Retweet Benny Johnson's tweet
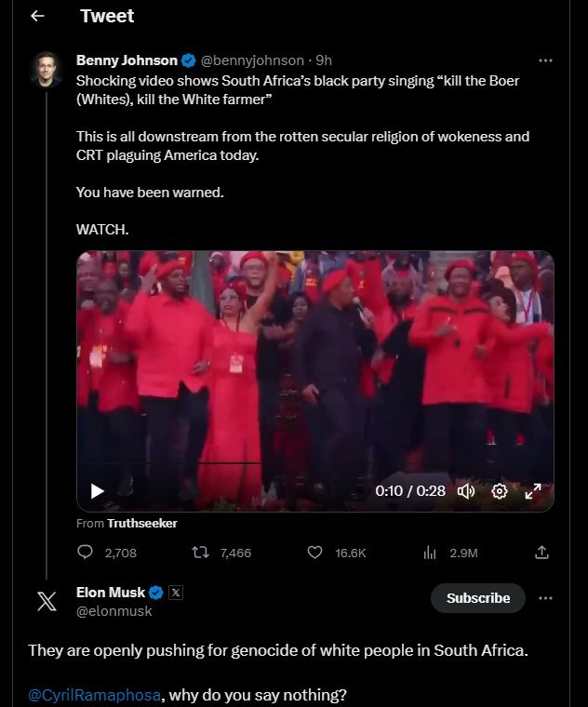This screenshot has height=707, width=588. pos(200,553)
